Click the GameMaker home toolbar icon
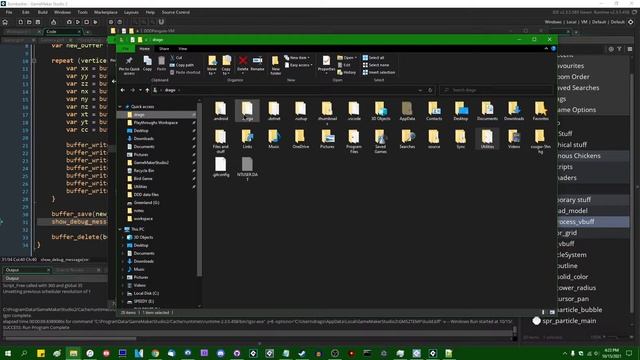This screenshot has height=360, width=640. (x=5, y=22)
